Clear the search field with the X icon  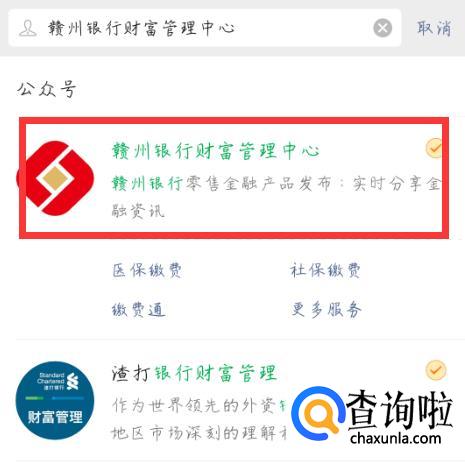[x=383, y=28]
